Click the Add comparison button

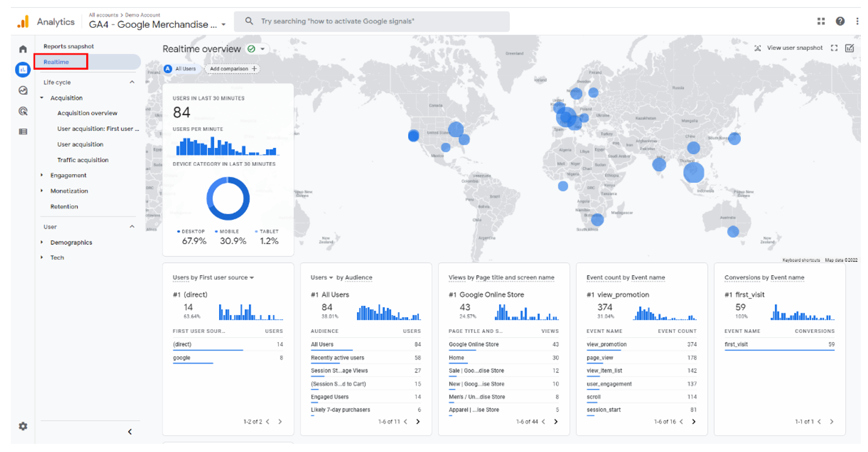click(x=232, y=69)
